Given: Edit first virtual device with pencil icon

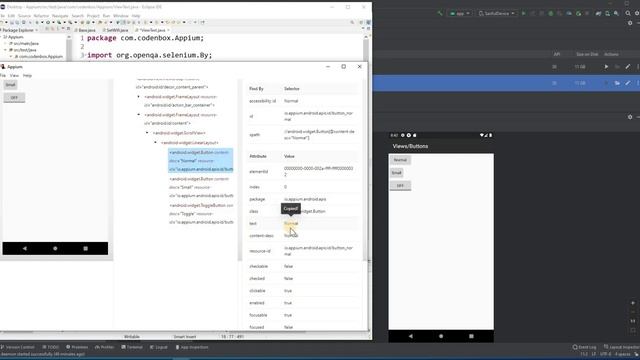Looking at the screenshot, I should [x=628, y=67].
